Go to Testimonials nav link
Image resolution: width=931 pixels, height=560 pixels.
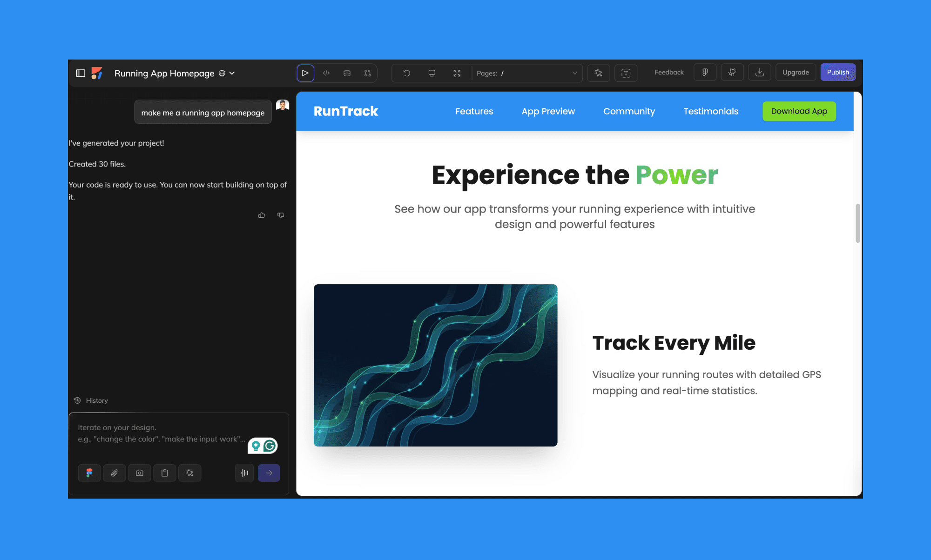[710, 111]
